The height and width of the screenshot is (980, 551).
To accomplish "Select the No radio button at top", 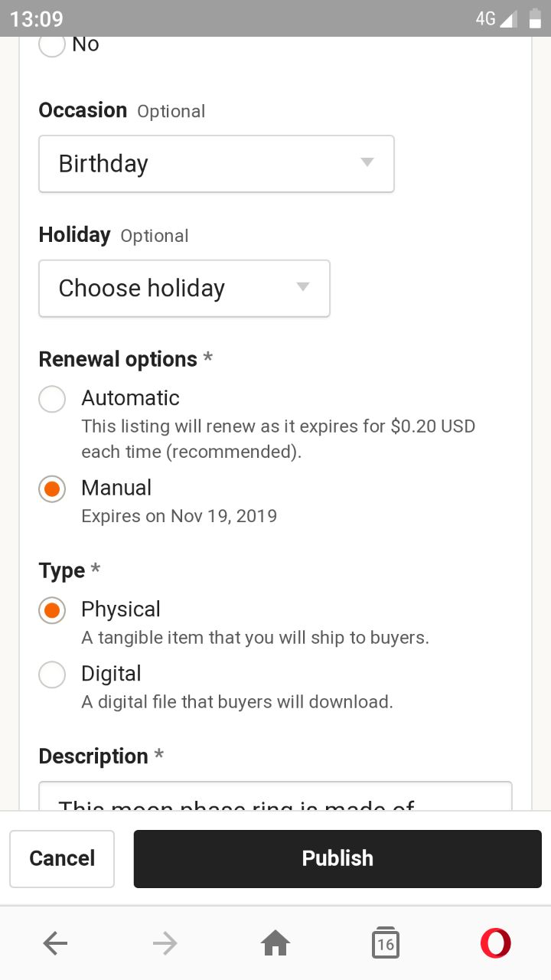I will click(x=52, y=44).
